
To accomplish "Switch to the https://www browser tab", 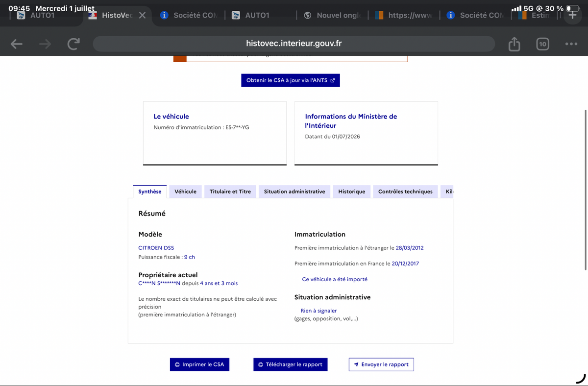I will (404, 15).
